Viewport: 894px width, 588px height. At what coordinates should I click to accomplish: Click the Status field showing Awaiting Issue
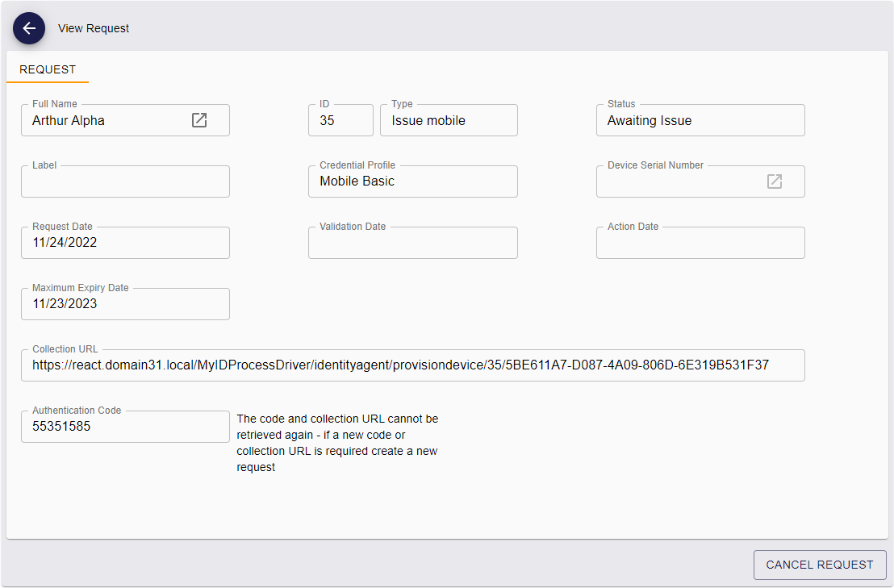tap(700, 121)
